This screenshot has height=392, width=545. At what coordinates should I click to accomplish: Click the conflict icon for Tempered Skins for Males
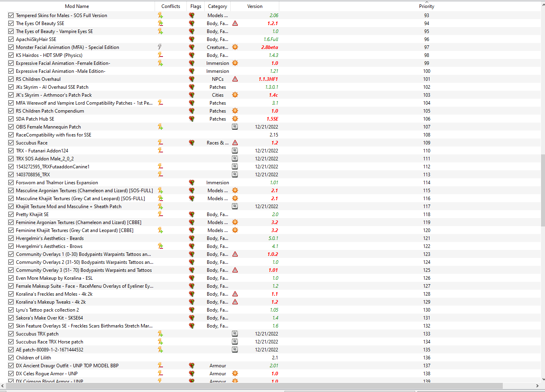(x=160, y=16)
